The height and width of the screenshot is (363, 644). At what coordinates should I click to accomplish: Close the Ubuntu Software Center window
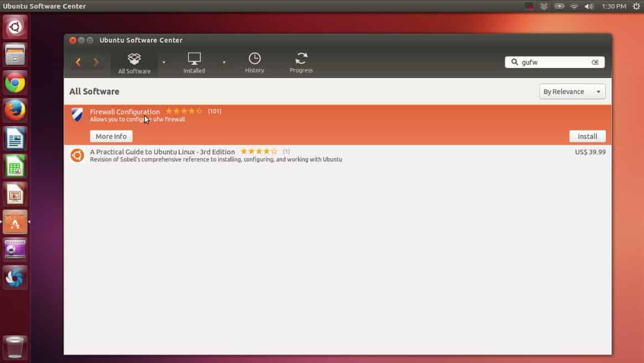click(x=73, y=40)
